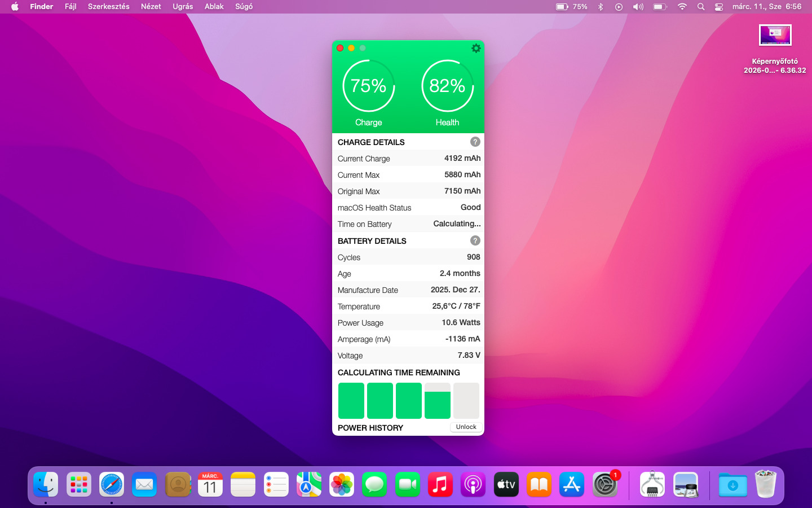Open Photos from the Dock

tap(342, 484)
